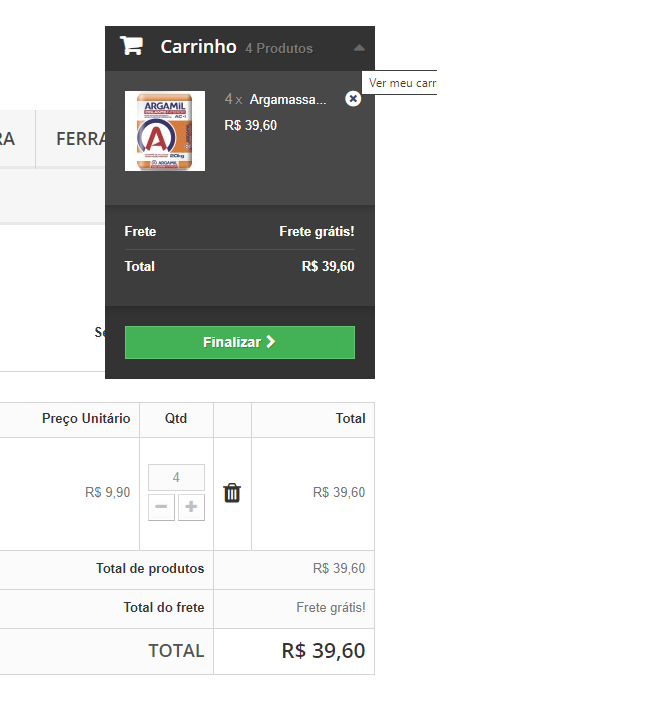Collapse the Carrinho dropdown arrow
This screenshot has height=721, width=645.
[360, 48]
